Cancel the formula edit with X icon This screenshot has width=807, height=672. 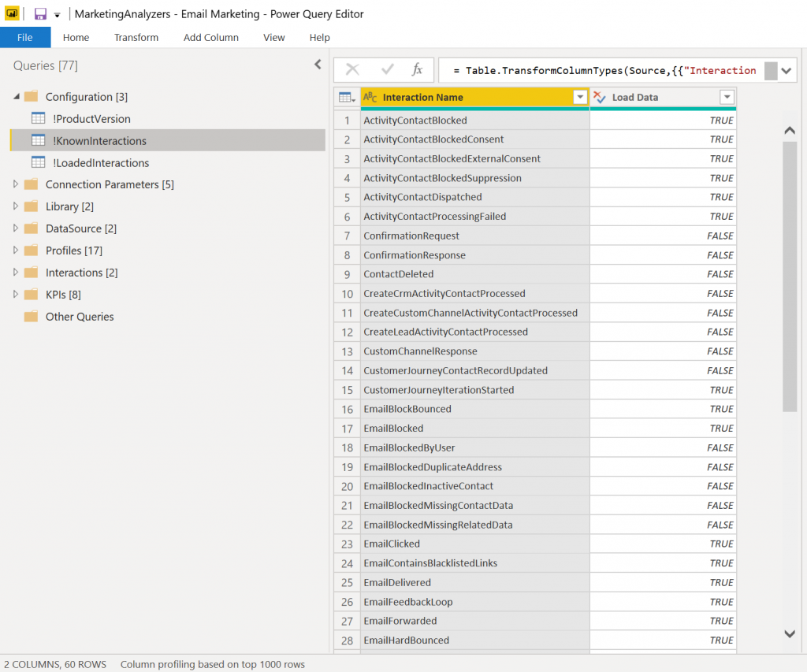[x=352, y=69]
